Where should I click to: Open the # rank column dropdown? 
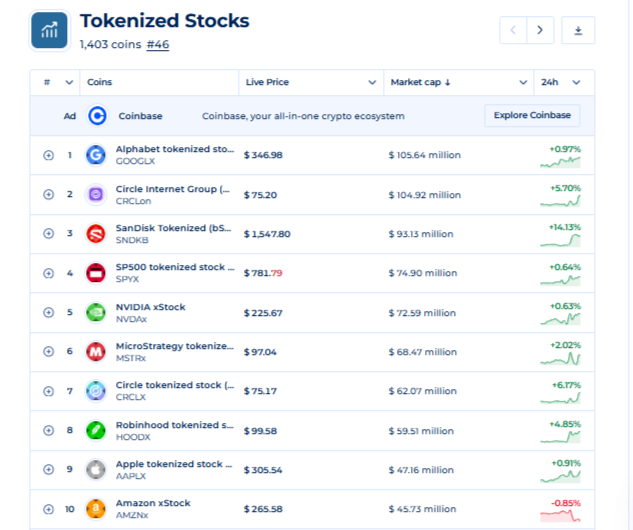coord(69,82)
